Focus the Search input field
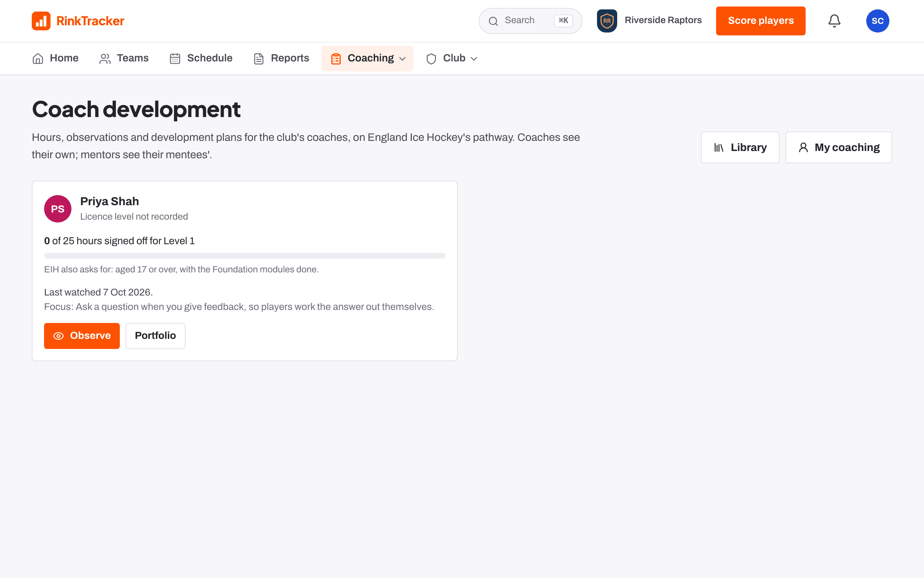Screen dimensions: 924x578 530,21
